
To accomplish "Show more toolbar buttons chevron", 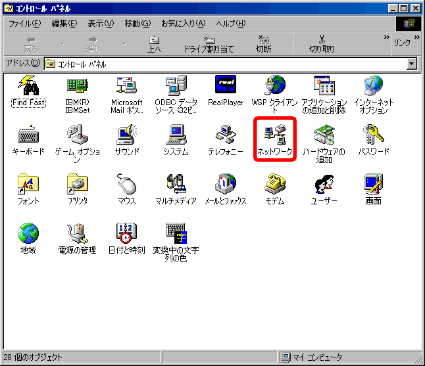I will point(386,37).
